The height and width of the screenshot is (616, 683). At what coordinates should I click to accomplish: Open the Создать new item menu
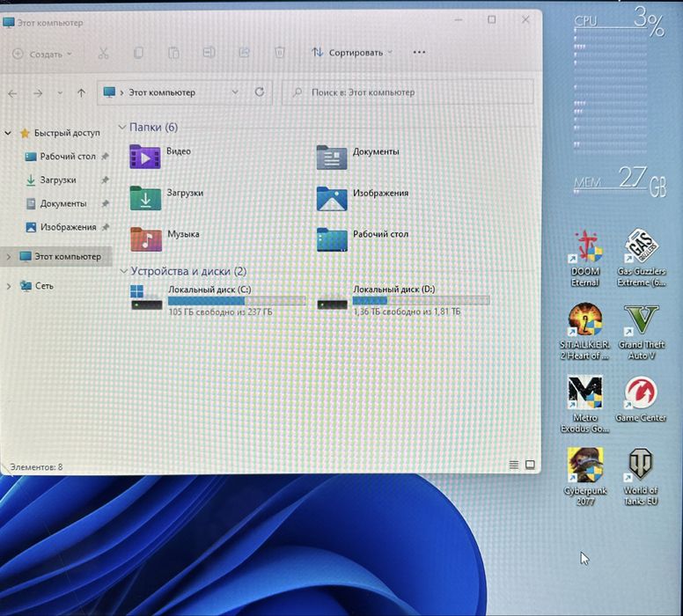(42, 54)
